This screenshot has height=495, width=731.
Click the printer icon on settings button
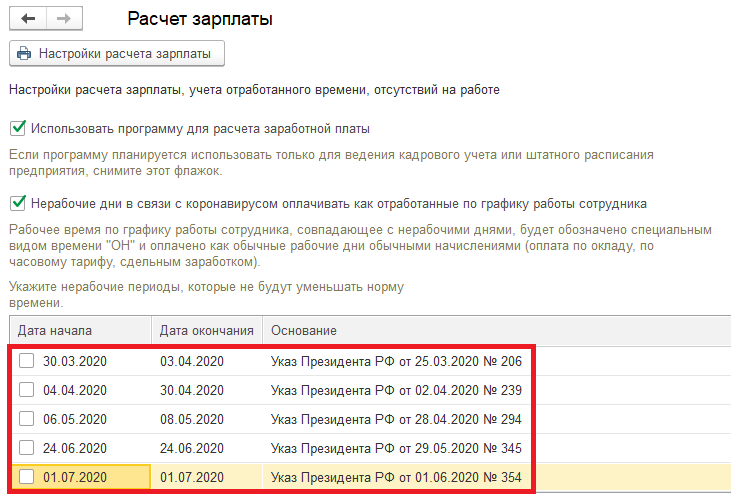24,54
